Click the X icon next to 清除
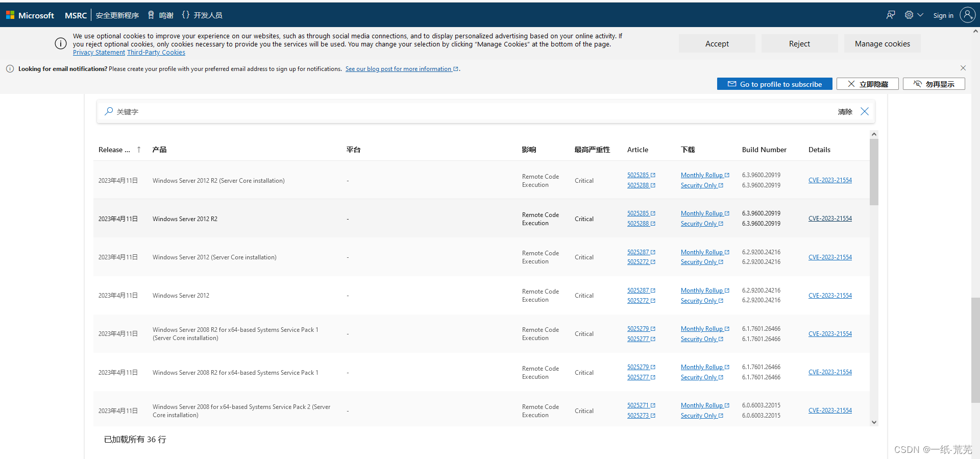 tap(864, 111)
